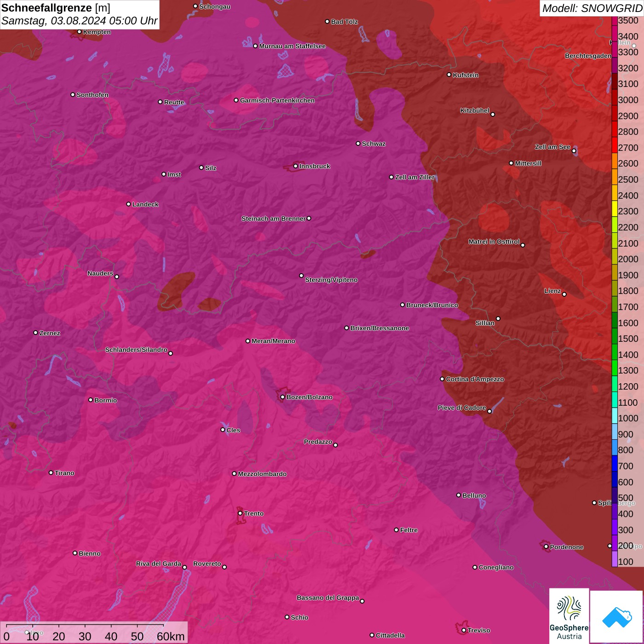
Task: Click the Modell: SNOWGRID label
Action: pos(592,8)
